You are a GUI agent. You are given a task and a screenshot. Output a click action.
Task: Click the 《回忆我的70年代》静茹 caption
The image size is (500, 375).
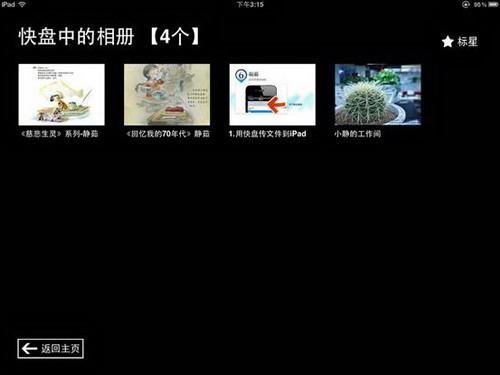[168, 134]
